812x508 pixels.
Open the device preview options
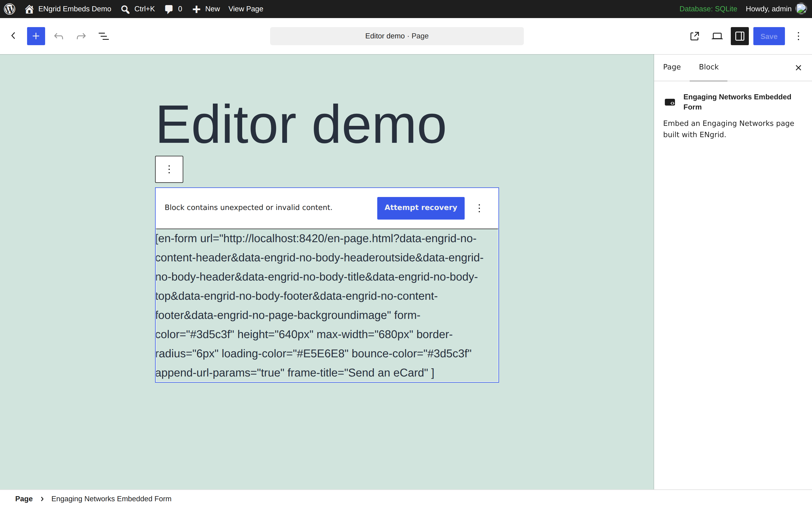tap(717, 36)
